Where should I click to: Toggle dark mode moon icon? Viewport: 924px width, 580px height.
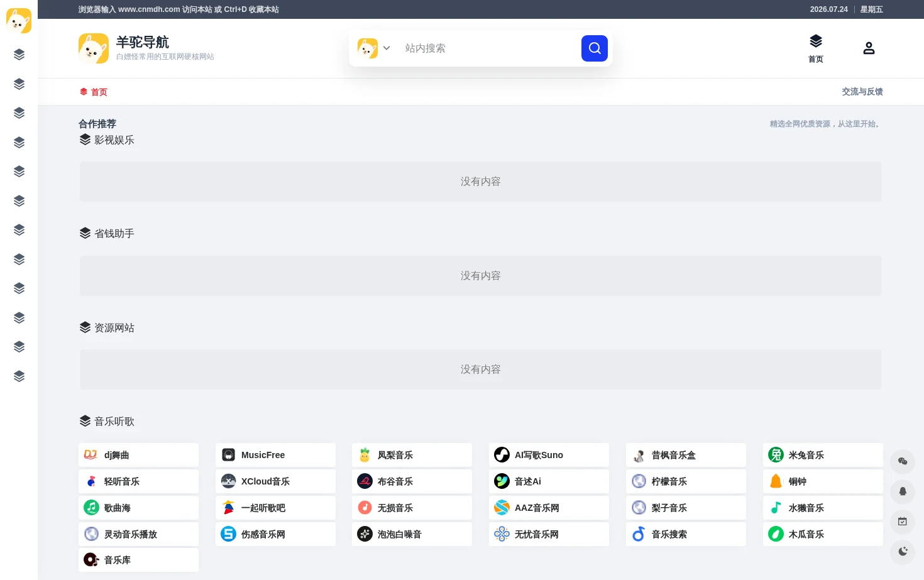tap(903, 551)
